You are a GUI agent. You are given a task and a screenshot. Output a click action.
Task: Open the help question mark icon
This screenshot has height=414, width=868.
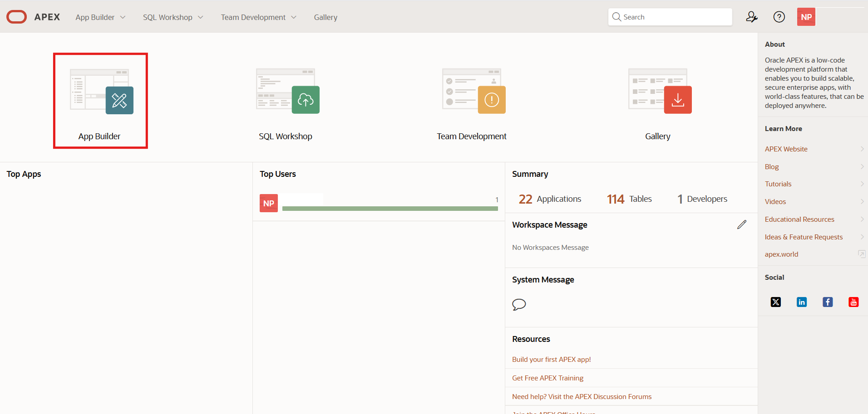(x=779, y=17)
